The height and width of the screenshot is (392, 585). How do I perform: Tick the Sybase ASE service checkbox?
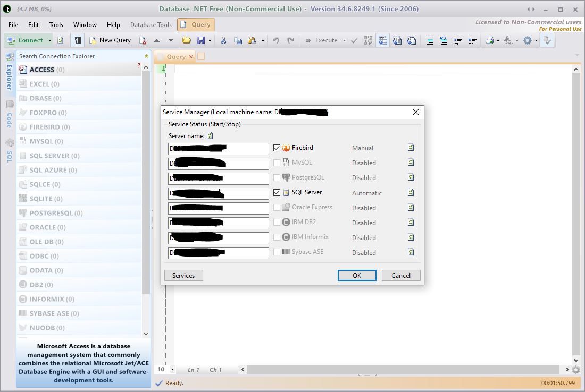(x=277, y=252)
